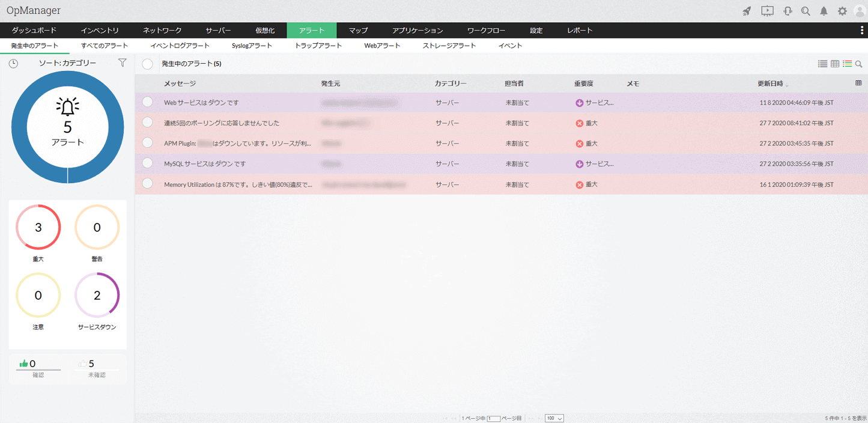The width and height of the screenshot is (868, 423).
Task: Open the インベントリ menu tab
Action: (x=100, y=30)
